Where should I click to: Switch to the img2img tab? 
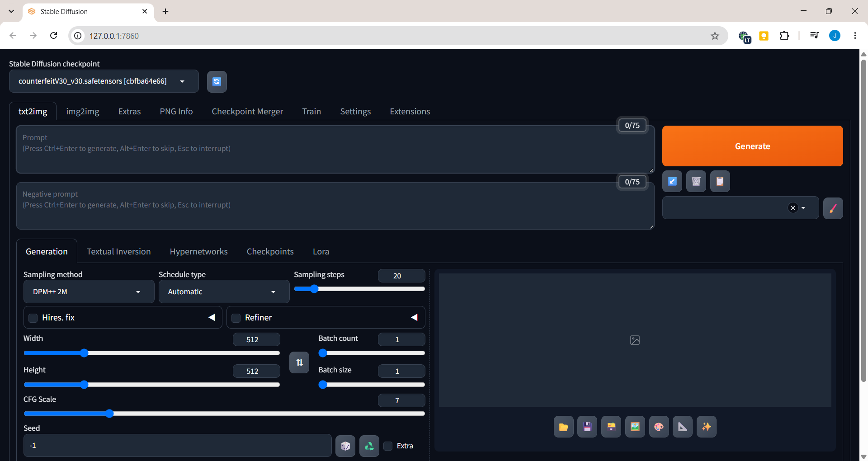(83, 111)
